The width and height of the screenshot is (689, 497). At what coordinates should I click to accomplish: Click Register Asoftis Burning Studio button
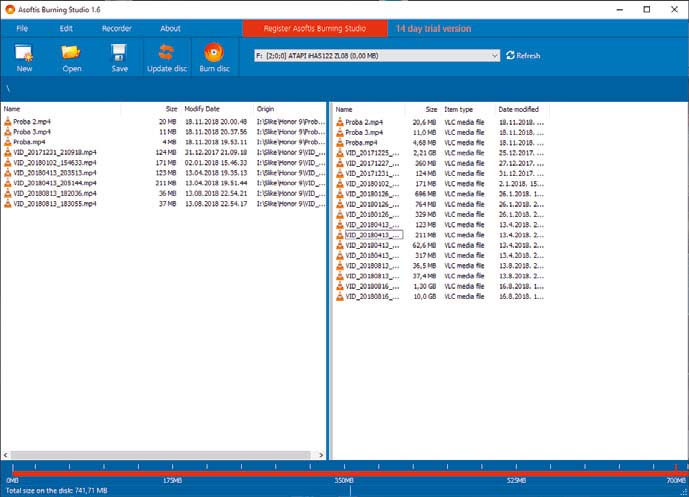tap(315, 29)
